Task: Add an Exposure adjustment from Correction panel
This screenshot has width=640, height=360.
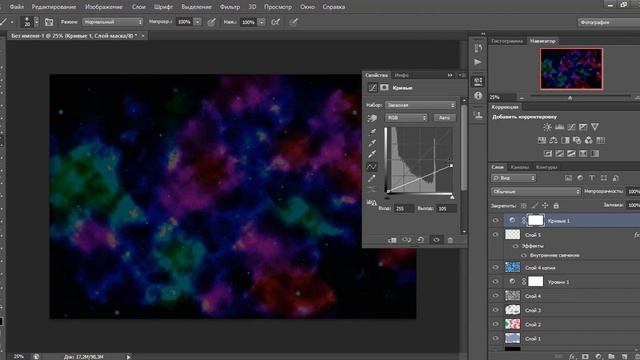Action: click(583, 127)
